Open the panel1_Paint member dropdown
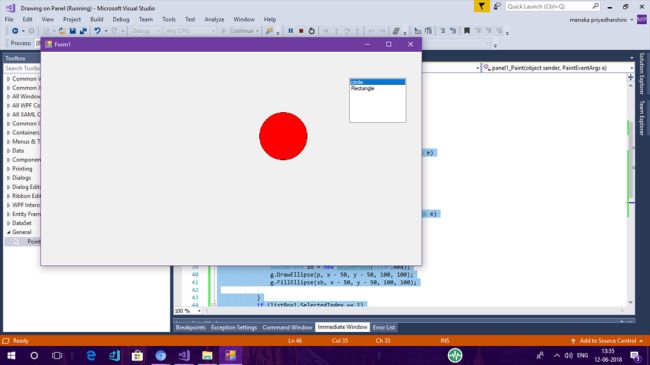The height and width of the screenshot is (365, 650). 558,68
